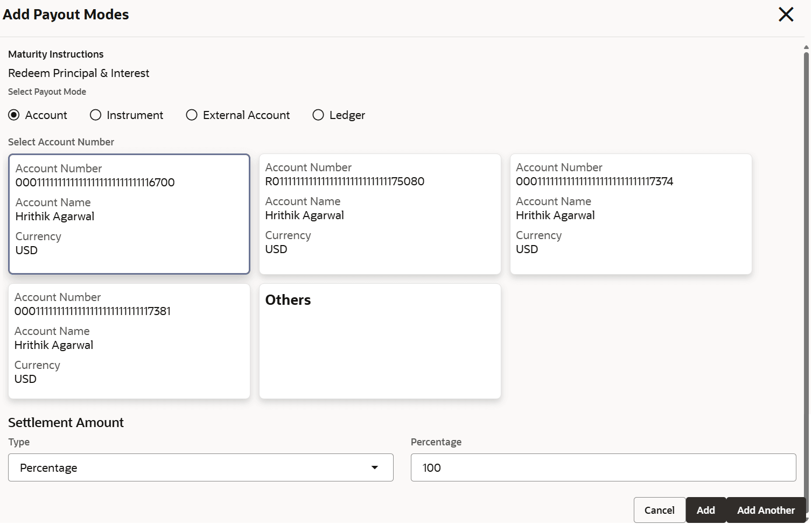
Task: Select account card ending in 16700
Action: tap(129, 214)
